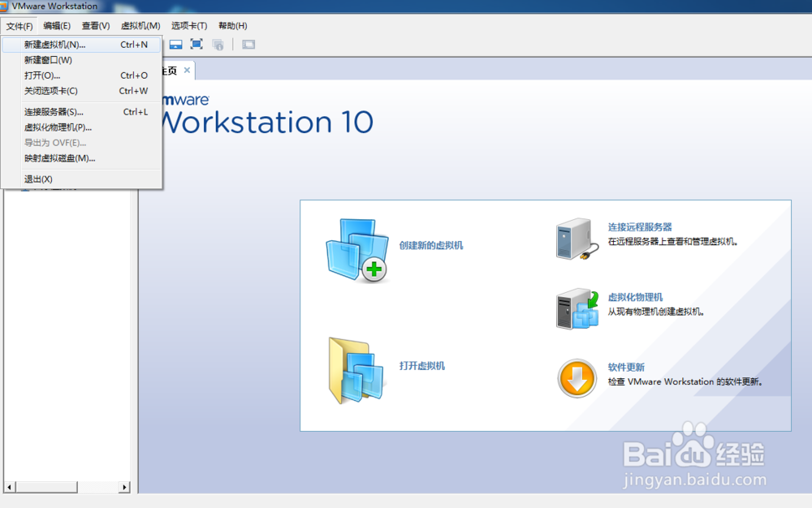This screenshot has height=508, width=812.
Task: Click the orange software update icon
Action: tap(577, 378)
